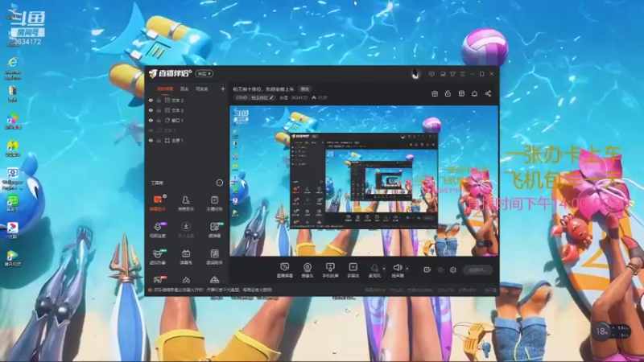The image size is (644, 362).
Task: Toggle the lock on 文本 2 layer
Action: [159, 100]
